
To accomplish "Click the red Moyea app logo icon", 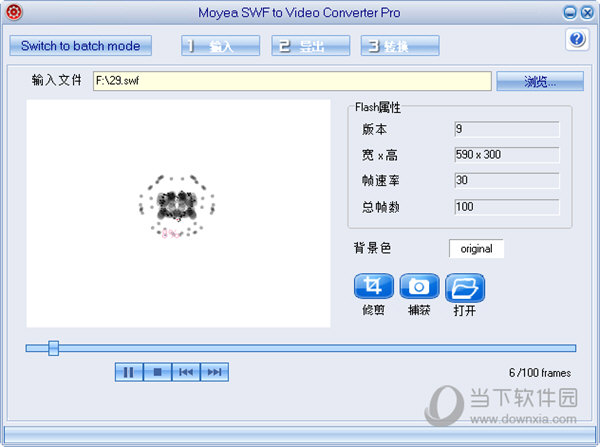I will pyautogui.click(x=14, y=12).
